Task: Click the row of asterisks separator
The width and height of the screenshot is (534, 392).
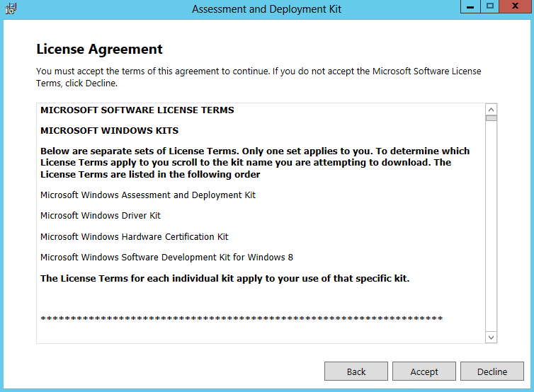Action: point(242,319)
